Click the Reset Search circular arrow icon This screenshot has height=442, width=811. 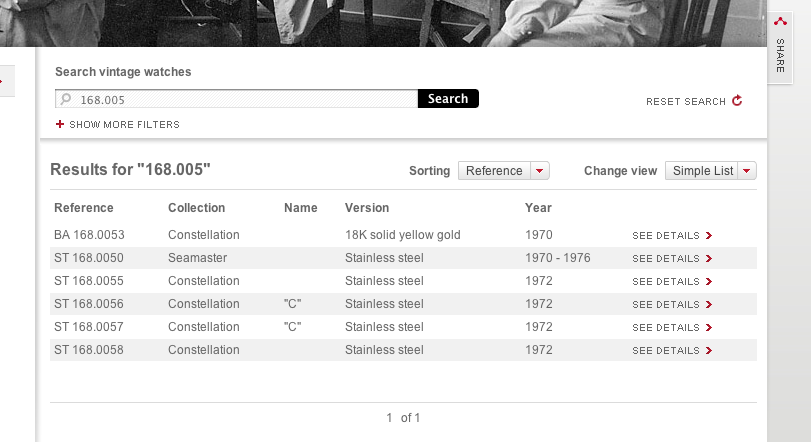tap(737, 101)
